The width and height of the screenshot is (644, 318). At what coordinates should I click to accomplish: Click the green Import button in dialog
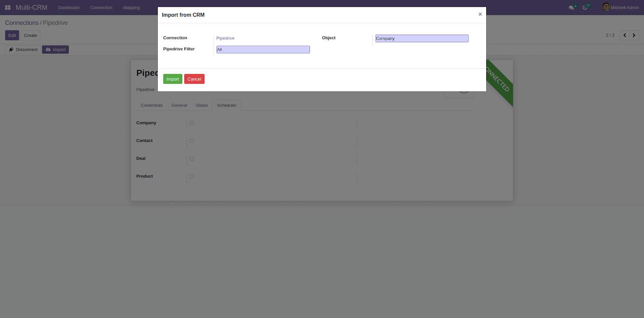point(173,79)
